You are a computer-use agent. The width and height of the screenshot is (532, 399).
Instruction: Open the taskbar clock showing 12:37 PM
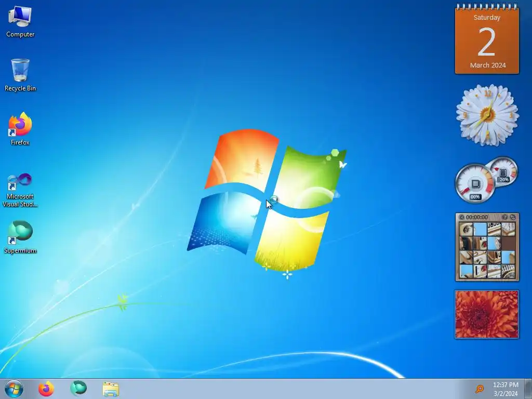coord(506,389)
